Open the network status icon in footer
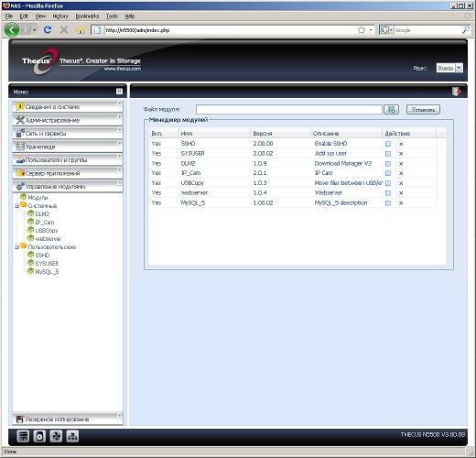 (x=72, y=436)
